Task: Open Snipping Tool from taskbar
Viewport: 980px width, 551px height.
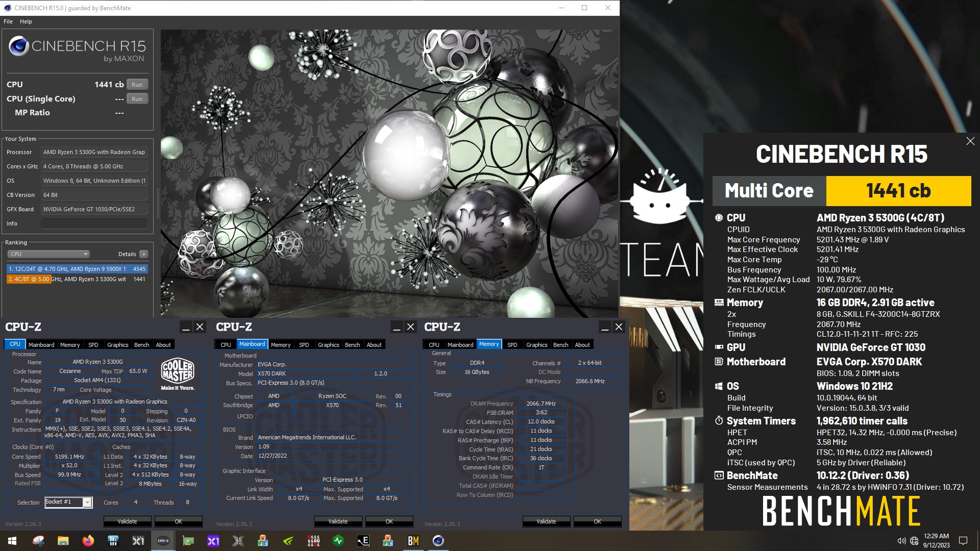Action: click(38, 541)
